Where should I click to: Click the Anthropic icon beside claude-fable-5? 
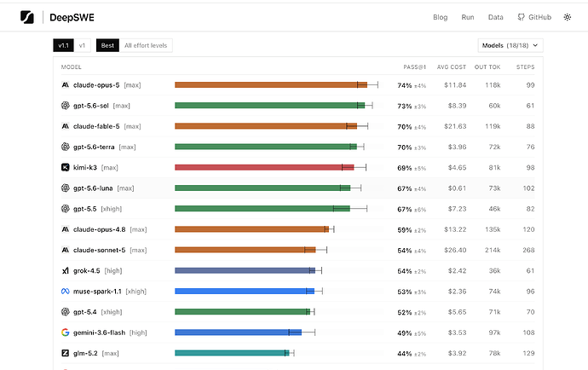click(66, 126)
